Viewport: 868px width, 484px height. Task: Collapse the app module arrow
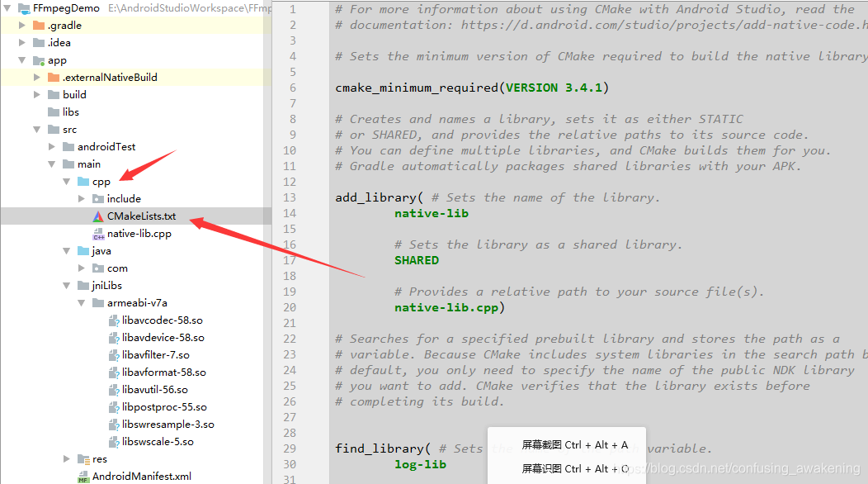(22, 59)
